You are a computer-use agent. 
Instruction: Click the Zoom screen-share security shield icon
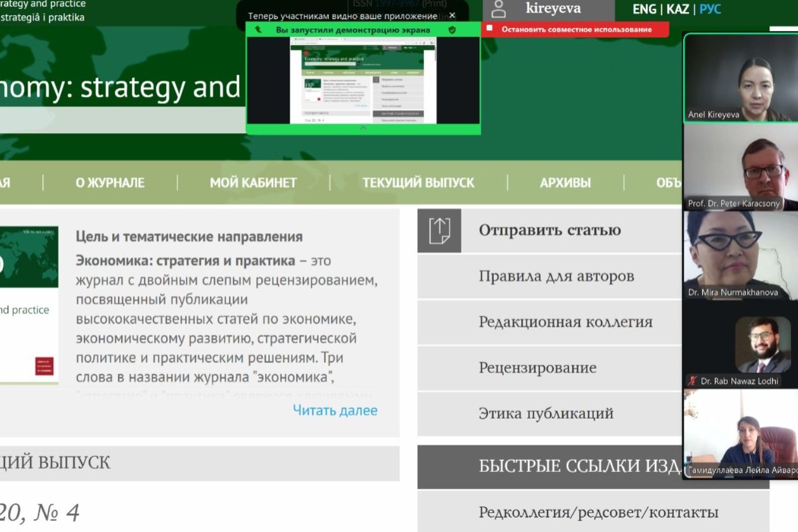[x=452, y=30]
